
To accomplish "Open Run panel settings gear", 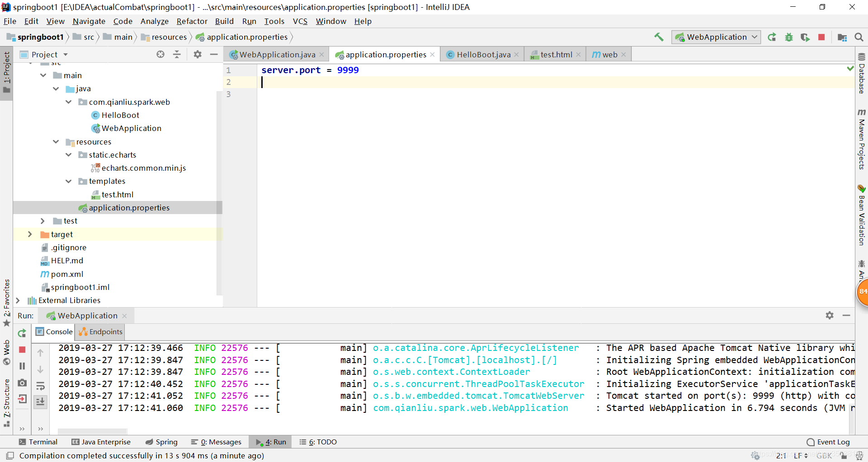I will click(830, 315).
